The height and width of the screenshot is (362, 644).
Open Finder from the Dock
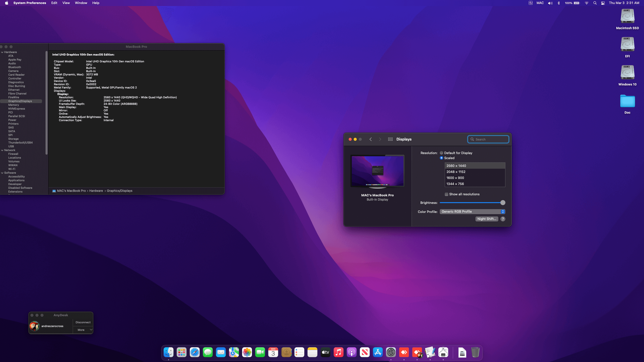[168, 352]
